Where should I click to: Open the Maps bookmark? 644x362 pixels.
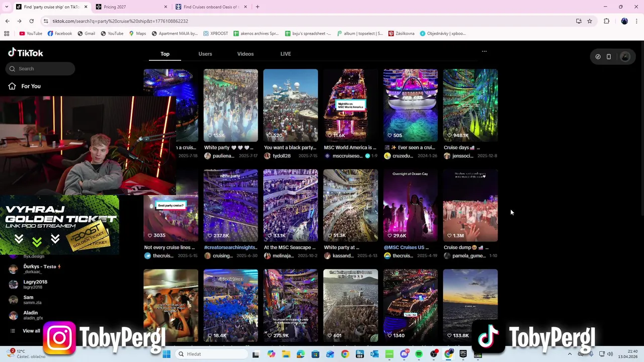(x=137, y=34)
